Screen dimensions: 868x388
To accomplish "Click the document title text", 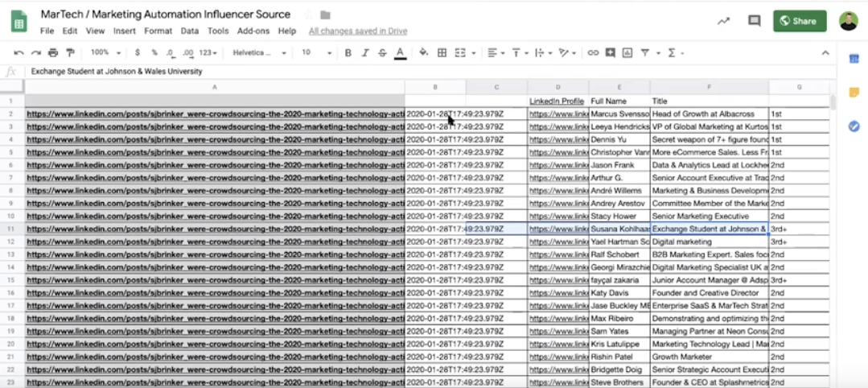I will click(x=166, y=14).
